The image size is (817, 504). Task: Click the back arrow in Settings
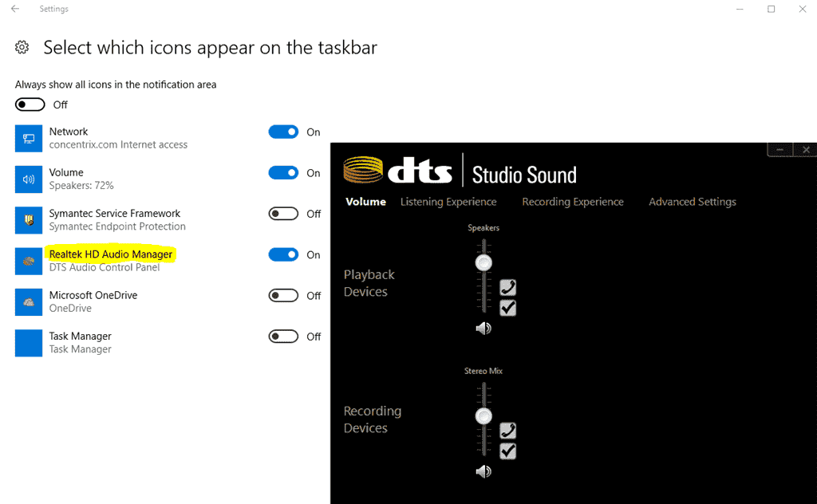tap(14, 9)
